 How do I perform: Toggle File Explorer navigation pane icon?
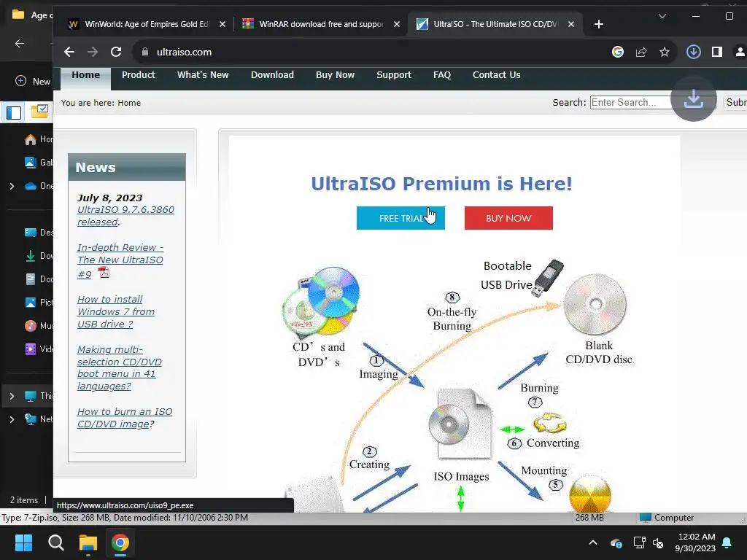[13, 112]
